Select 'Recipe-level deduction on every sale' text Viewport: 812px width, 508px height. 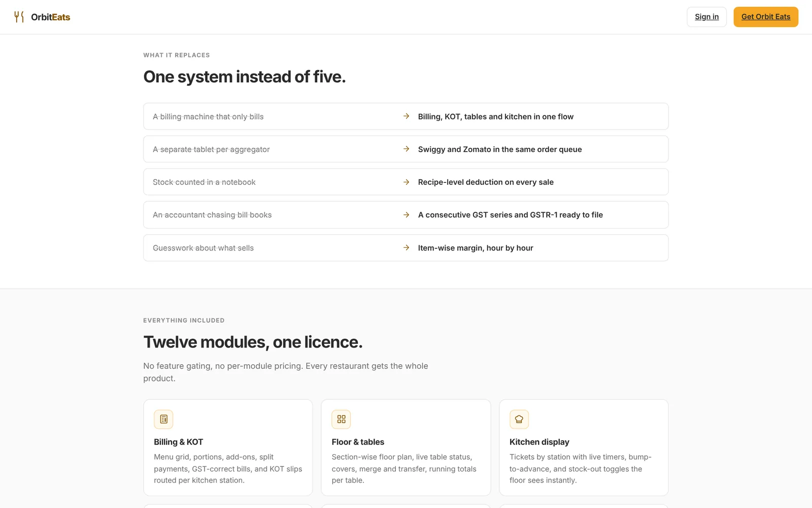click(486, 182)
